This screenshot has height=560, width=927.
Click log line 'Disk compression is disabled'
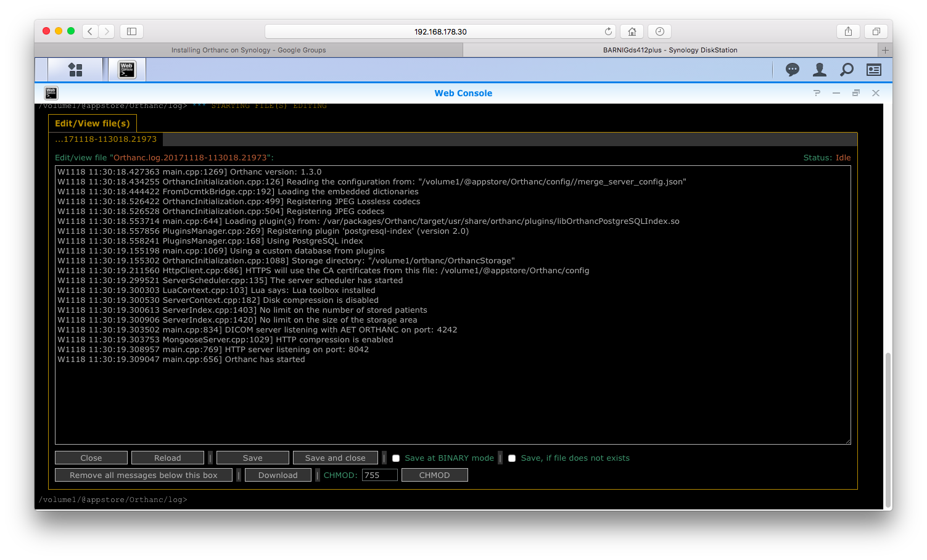click(x=218, y=300)
